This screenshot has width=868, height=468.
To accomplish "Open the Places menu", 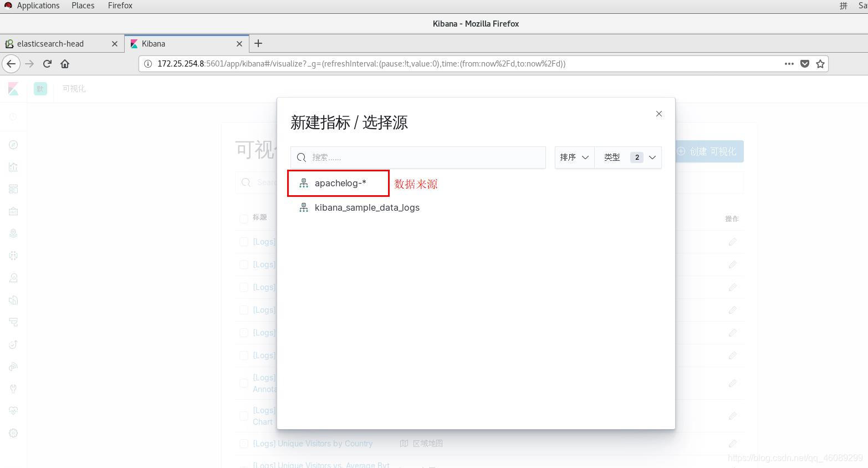I will 83,6.
